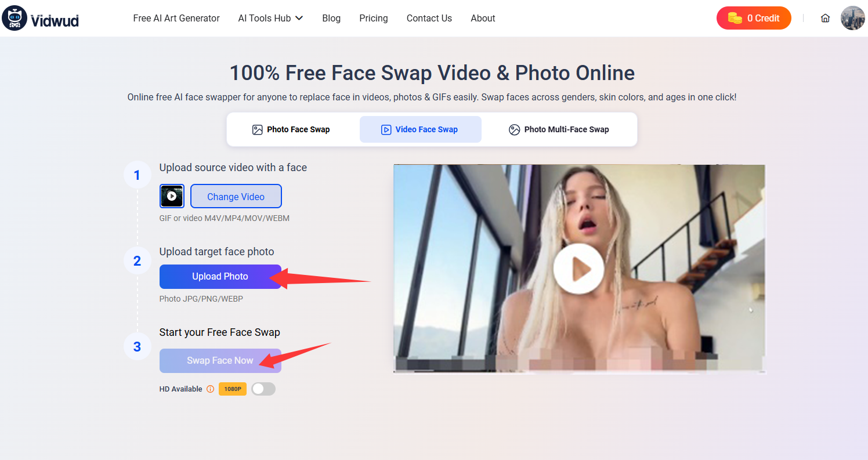Click the Change Video button
The width and height of the screenshot is (868, 460).
(x=236, y=197)
